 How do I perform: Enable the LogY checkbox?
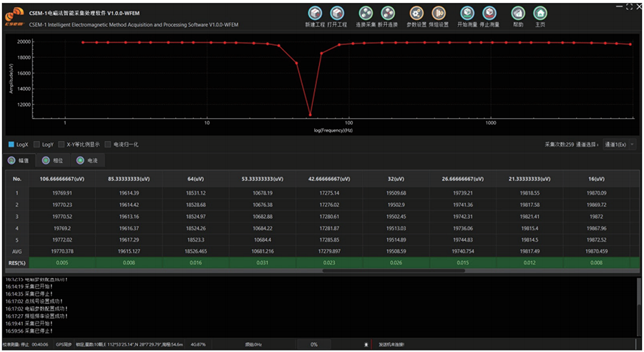click(37, 145)
